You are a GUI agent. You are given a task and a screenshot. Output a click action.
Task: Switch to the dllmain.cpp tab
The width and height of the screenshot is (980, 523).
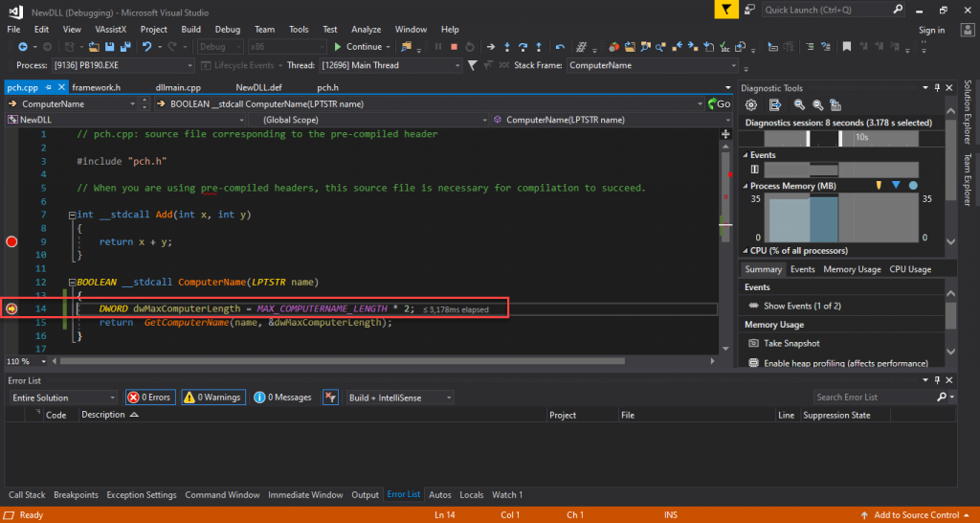[178, 87]
